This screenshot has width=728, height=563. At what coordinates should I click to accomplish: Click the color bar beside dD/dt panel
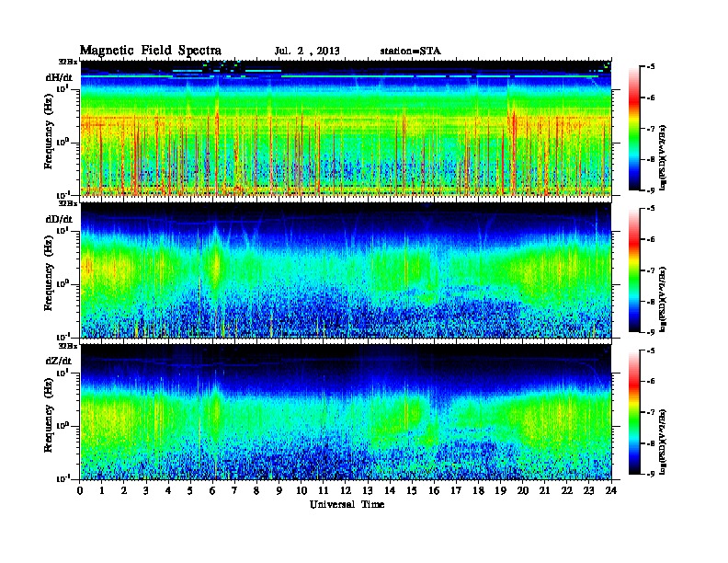click(634, 270)
